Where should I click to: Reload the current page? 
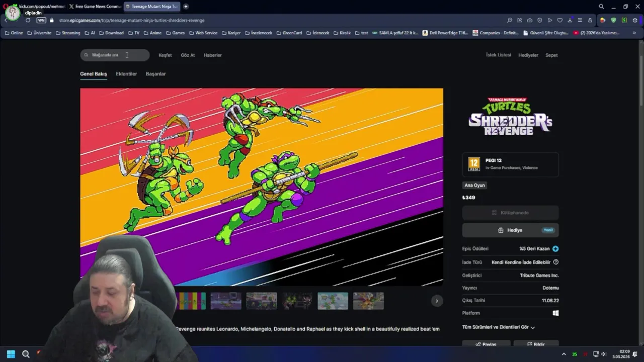coord(28,20)
